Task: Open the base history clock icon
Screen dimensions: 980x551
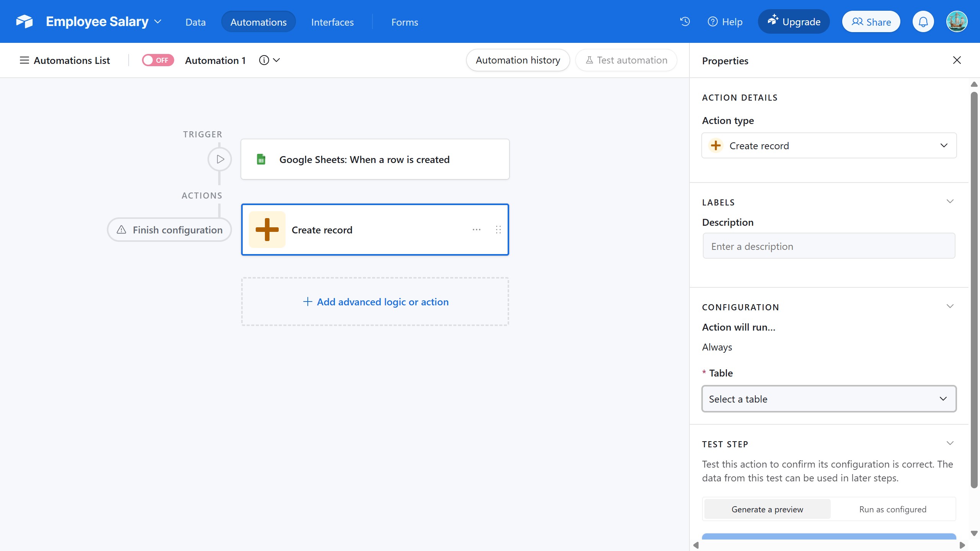Action: pyautogui.click(x=685, y=21)
